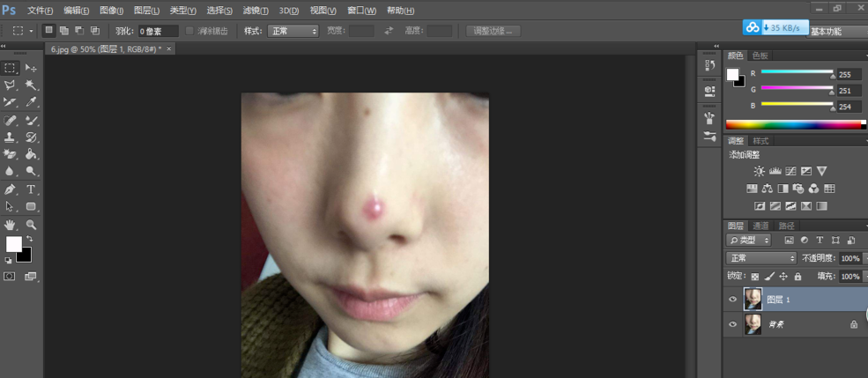Add a Brightness/Contrast adjustment

[x=759, y=171]
